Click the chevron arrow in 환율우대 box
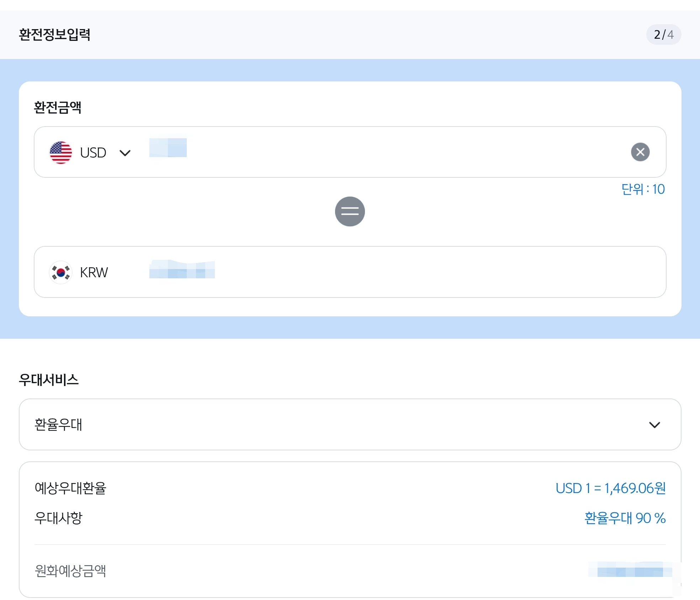This screenshot has height=600, width=700. point(654,425)
